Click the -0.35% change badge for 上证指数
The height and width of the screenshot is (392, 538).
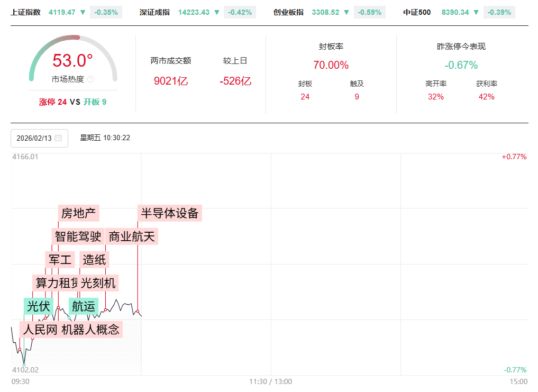[106, 12]
